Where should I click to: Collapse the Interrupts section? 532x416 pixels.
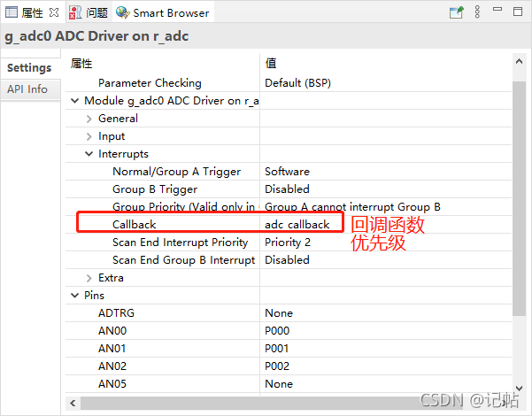89,154
